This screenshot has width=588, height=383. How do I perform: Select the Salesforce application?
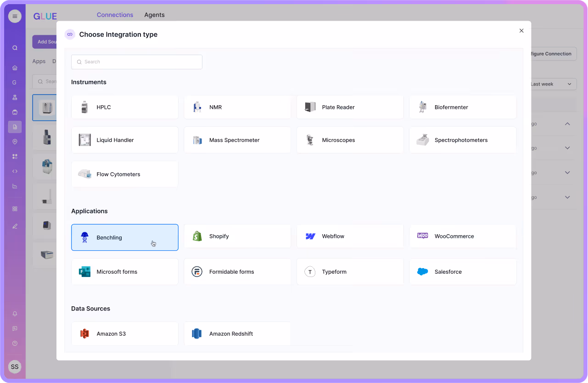[x=463, y=271]
